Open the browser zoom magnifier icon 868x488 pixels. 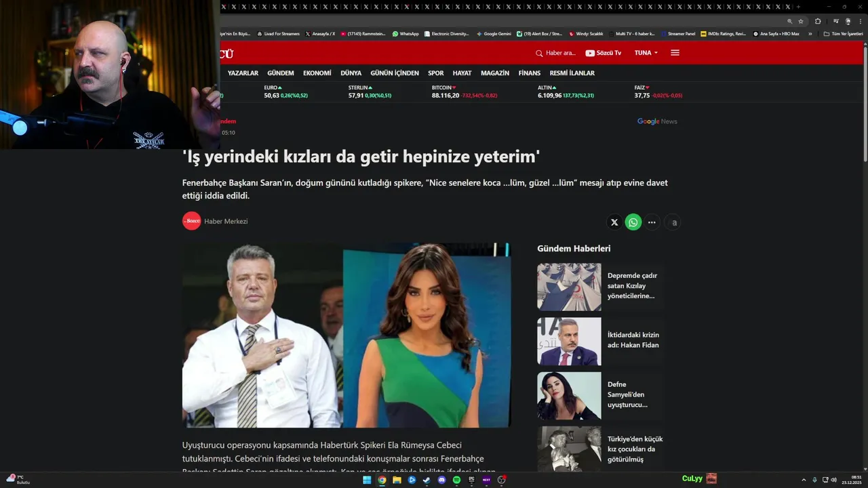(x=789, y=21)
